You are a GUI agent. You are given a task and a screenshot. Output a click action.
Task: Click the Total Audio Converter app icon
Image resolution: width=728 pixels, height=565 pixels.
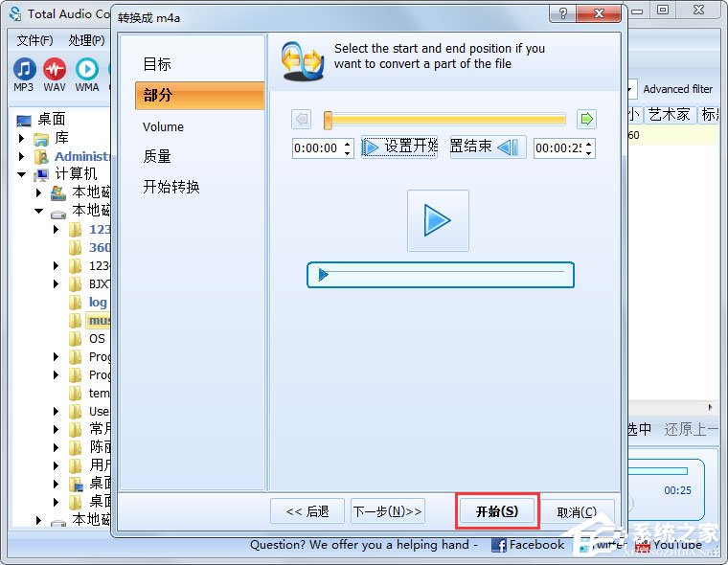[15, 13]
